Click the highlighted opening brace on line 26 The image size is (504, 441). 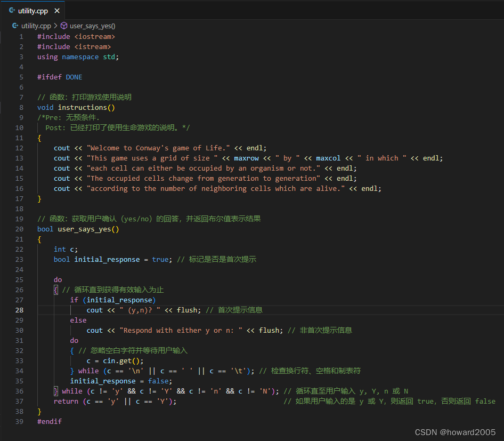(x=56, y=290)
